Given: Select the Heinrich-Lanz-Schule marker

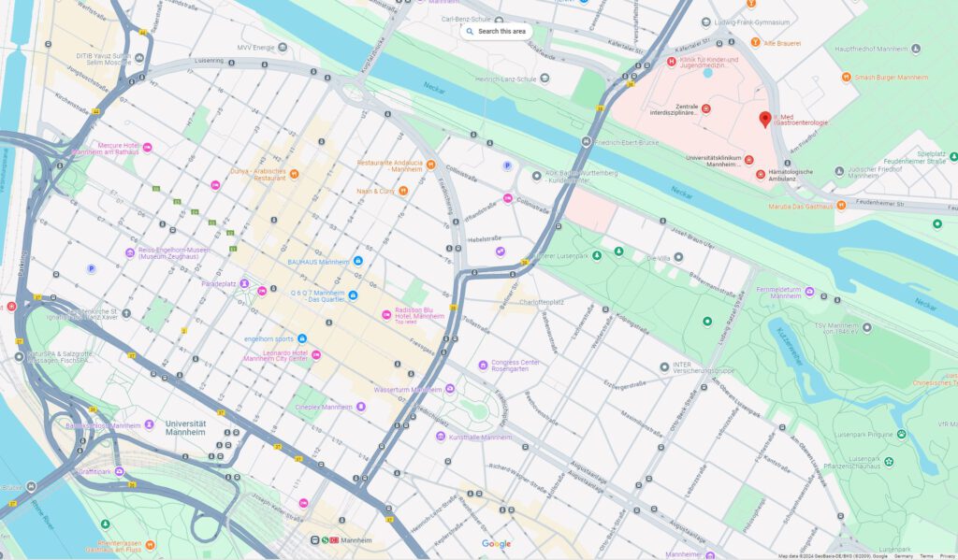Looking at the screenshot, I should point(544,79).
